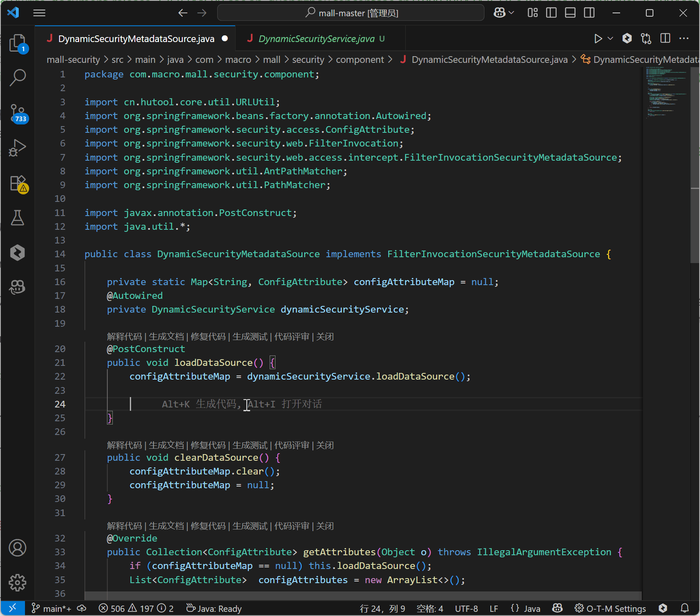Image resolution: width=700 pixels, height=616 pixels.
Task: Click the Split Editor Right icon
Action: coord(665,39)
